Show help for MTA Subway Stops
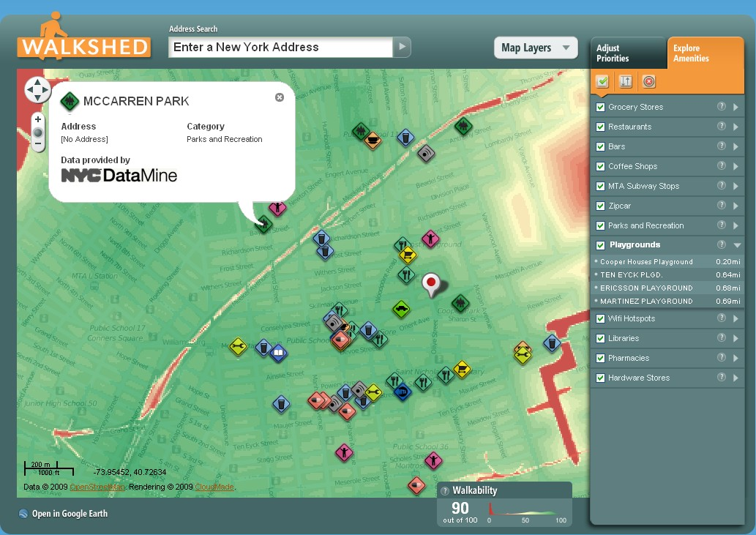Viewport: 756px width, 535px height. point(722,185)
